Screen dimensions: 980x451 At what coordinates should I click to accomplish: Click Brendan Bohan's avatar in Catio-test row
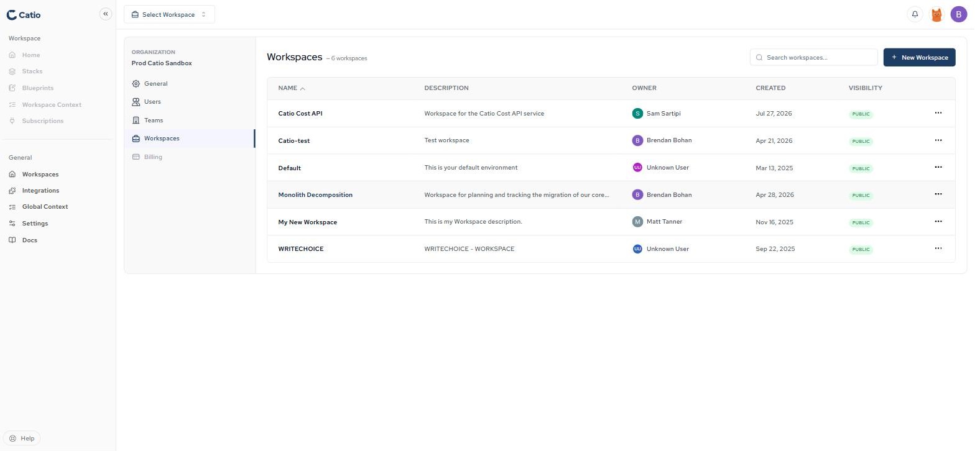637,140
